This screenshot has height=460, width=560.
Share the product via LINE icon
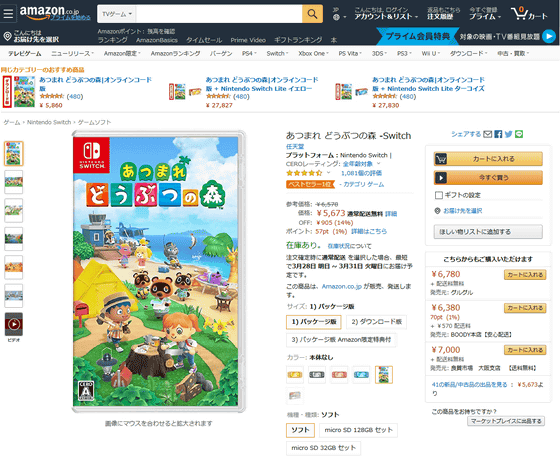coord(519,134)
